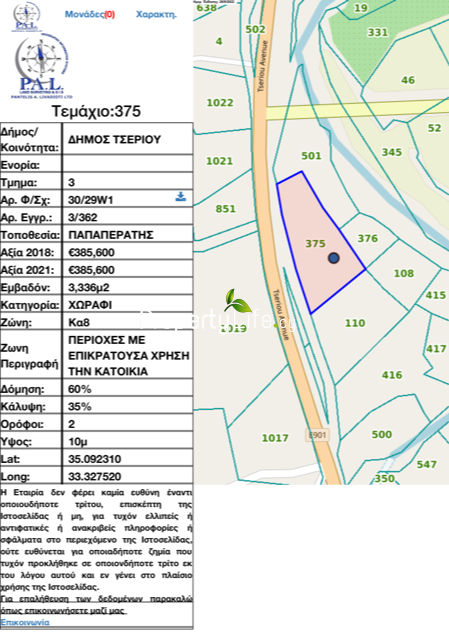Click the Αξία 2021 value €385,600

[91, 270]
